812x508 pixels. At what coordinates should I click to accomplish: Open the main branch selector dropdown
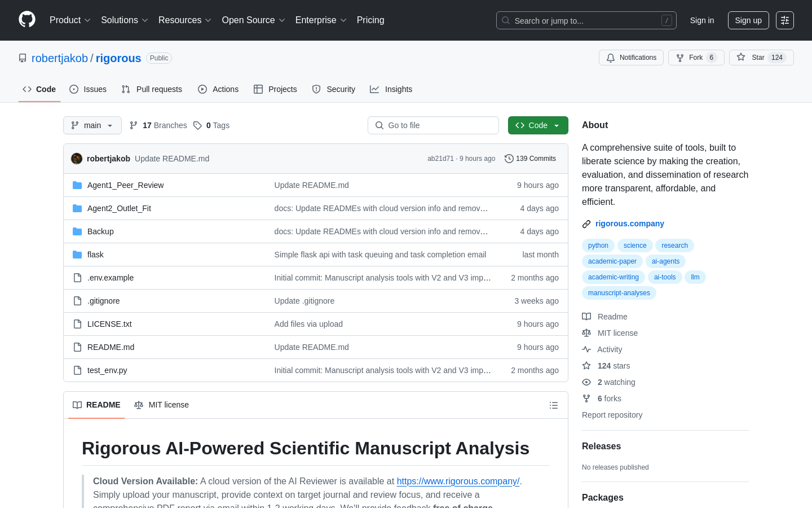92,125
